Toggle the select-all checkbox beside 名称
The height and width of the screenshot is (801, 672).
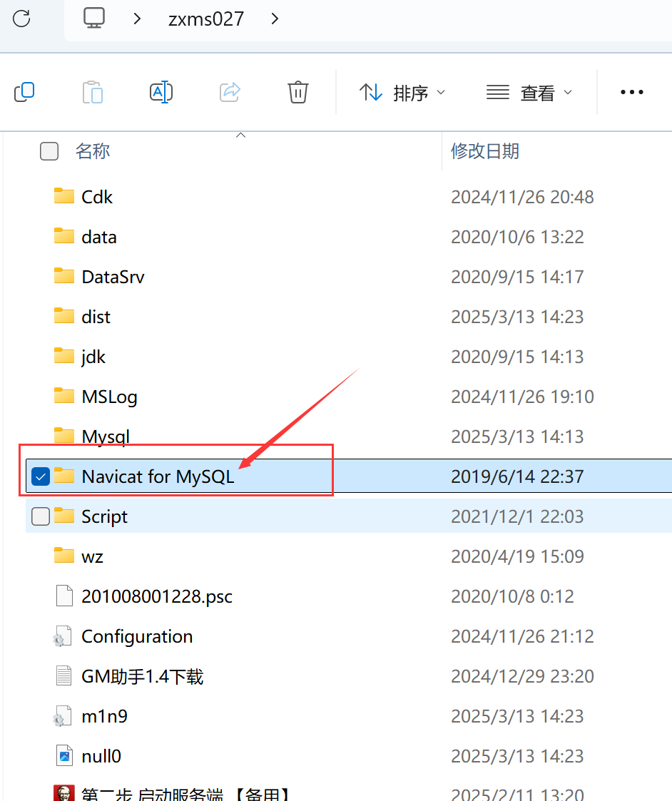click(49, 151)
